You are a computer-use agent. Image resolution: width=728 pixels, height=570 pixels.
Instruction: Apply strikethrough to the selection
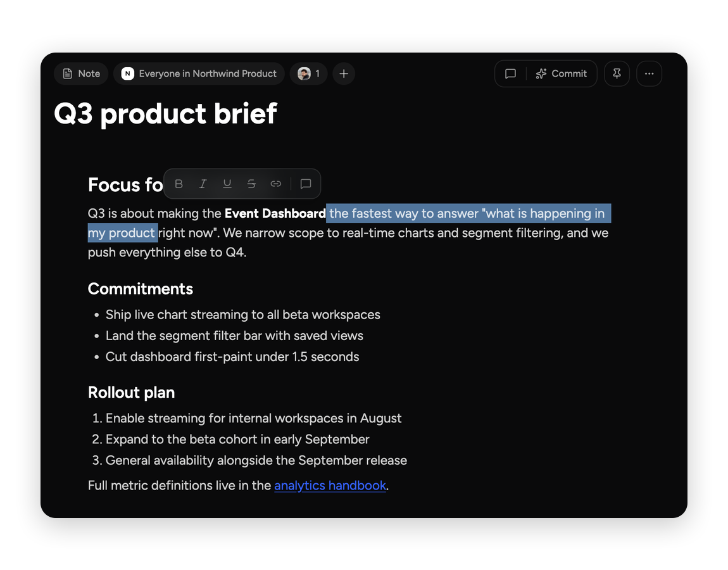251,184
